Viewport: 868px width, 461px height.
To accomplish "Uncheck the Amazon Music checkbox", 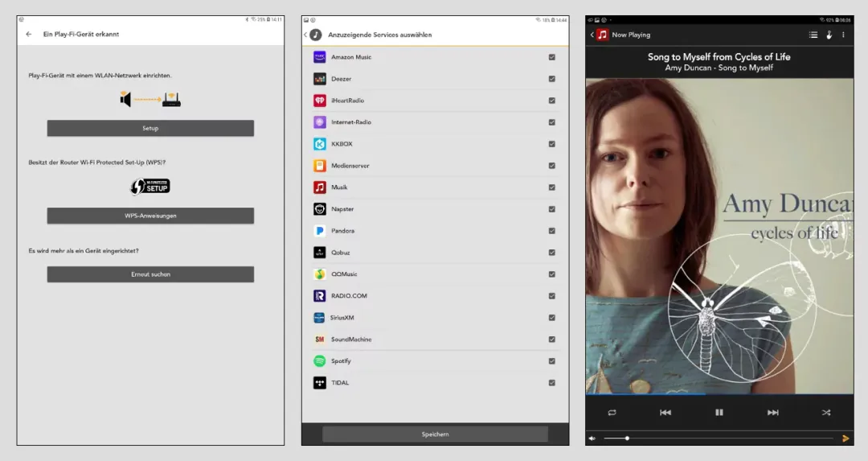I will click(x=551, y=57).
